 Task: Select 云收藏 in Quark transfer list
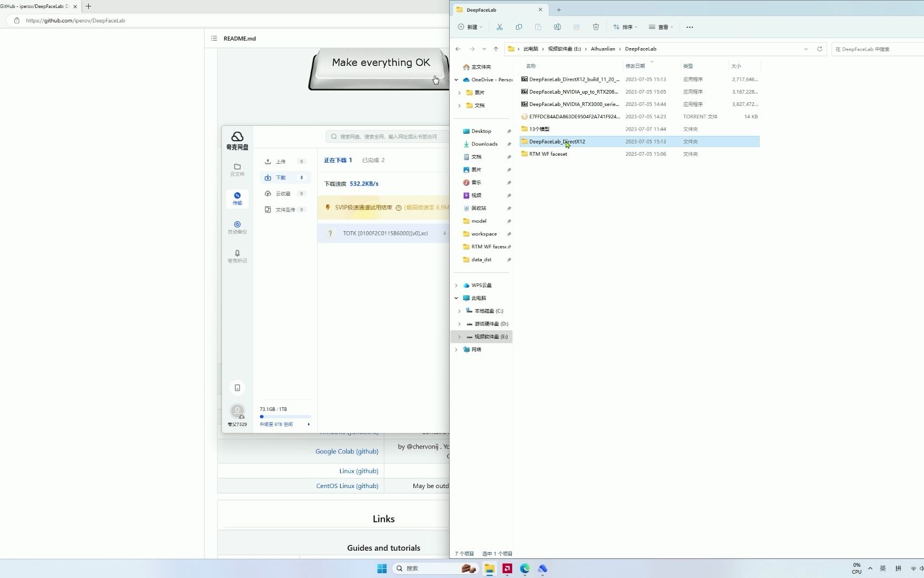[x=285, y=194]
